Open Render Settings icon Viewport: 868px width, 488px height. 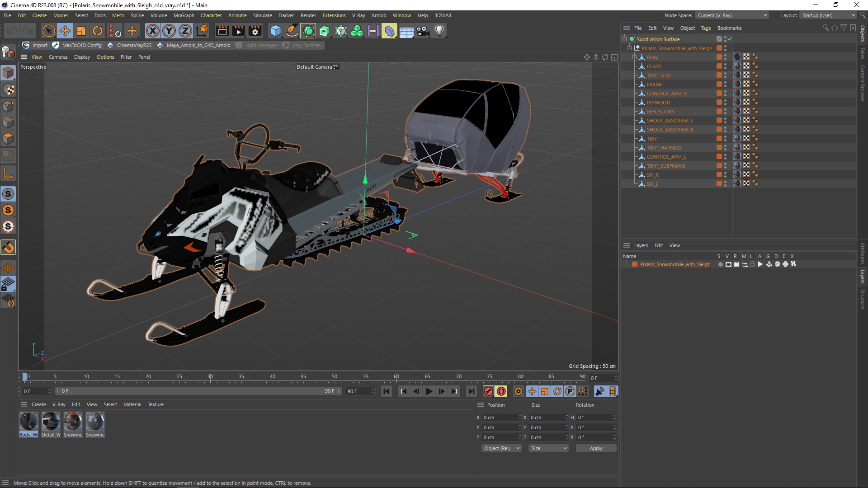255,31
